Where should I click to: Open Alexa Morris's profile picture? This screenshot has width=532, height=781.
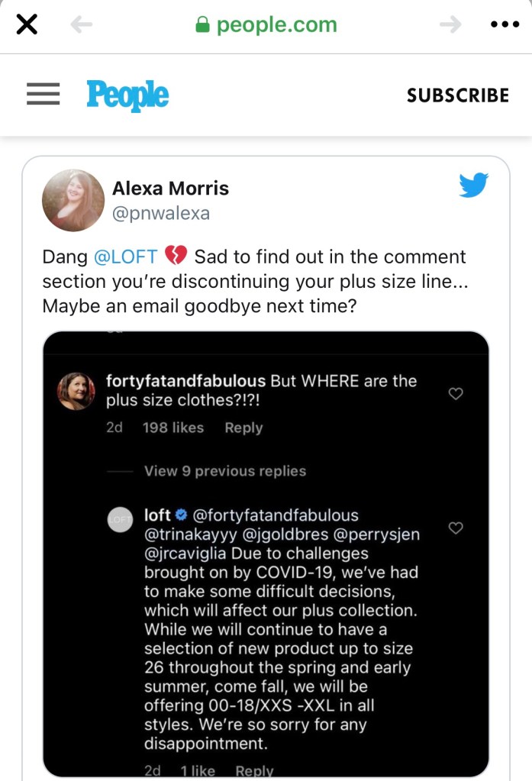pyautogui.click(x=73, y=201)
